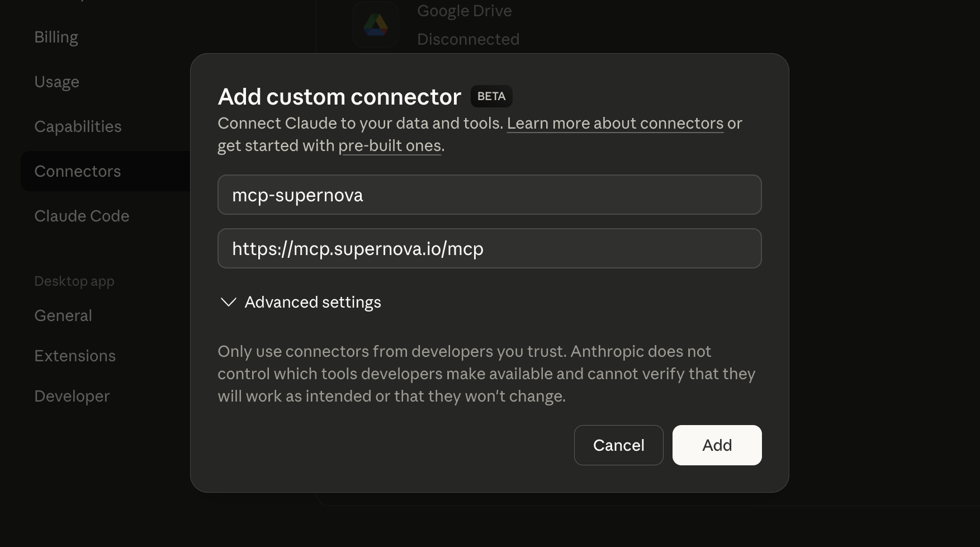Click Add to create the connector

(717, 445)
